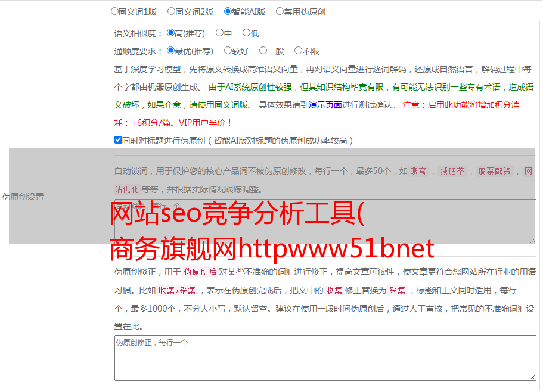Select 禁用伪原创 radio option
This screenshot has height=392, width=543.
click(x=280, y=11)
